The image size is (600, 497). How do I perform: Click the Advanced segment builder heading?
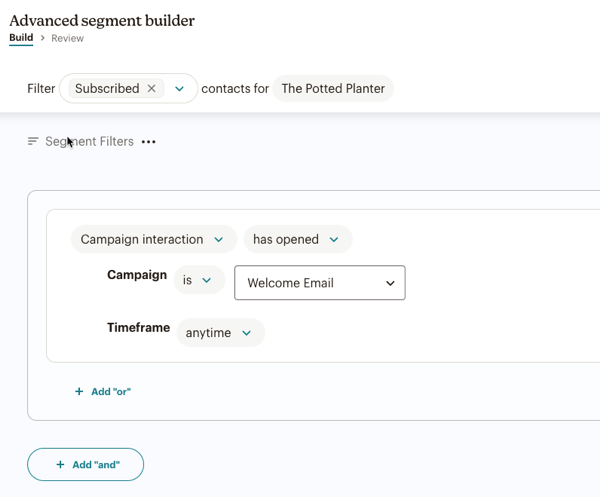pyautogui.click(x=102, y=20)
